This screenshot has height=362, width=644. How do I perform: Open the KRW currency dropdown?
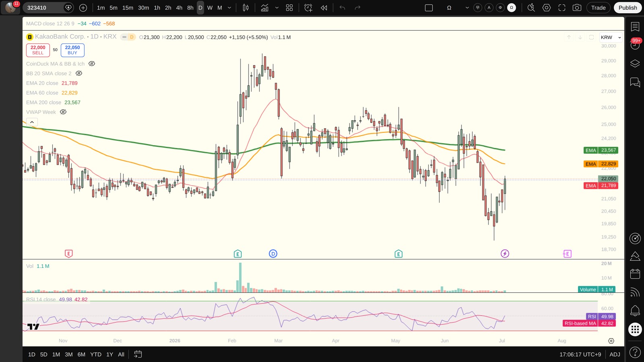click(x=611, y=37)
